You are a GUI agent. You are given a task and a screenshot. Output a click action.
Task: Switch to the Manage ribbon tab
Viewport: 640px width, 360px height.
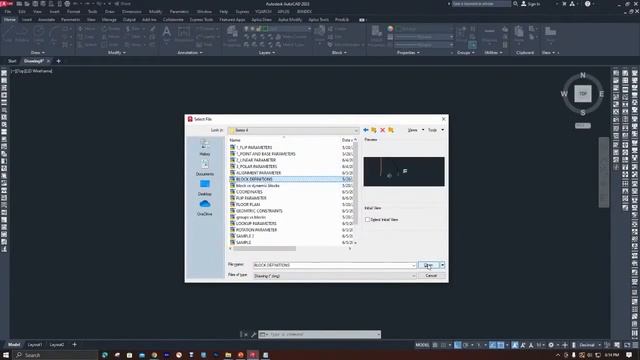pyautogui.click(x=109, y=19)
